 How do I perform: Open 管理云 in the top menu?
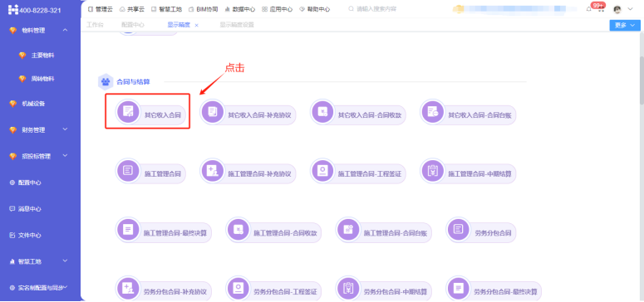tap(101, 9)
